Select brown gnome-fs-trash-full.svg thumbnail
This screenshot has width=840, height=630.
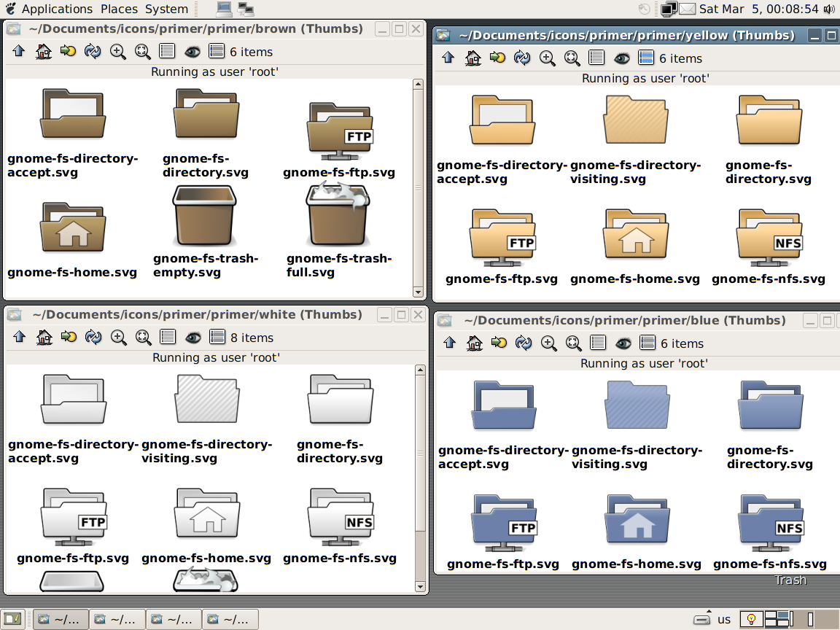click(338, 214)
